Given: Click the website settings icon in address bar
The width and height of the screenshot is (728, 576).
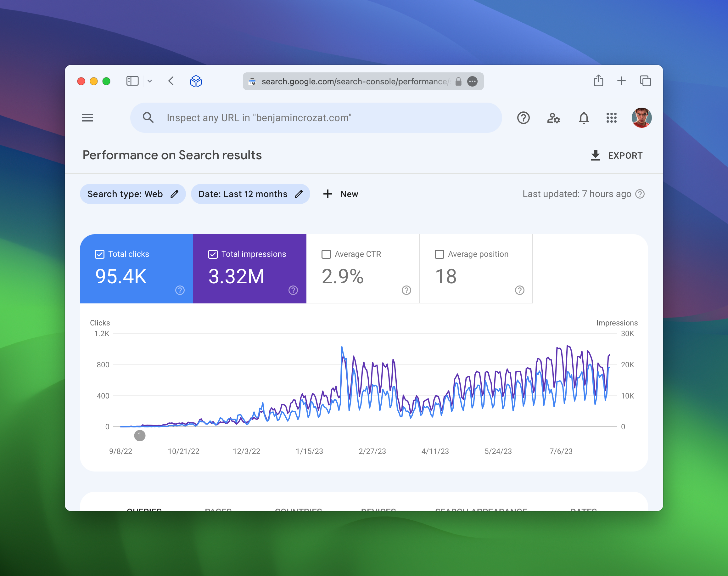Looking at the screenshot, I should (x=252, y=81).
